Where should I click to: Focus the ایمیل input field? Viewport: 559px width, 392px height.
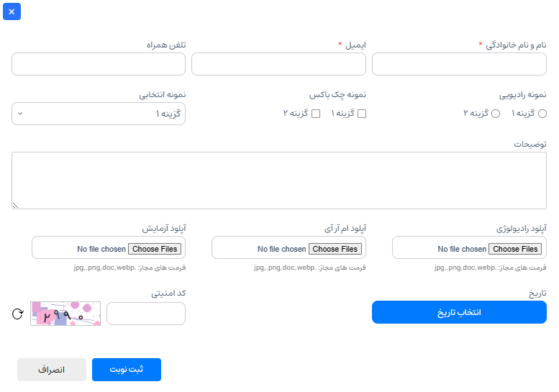pos(279,64)
